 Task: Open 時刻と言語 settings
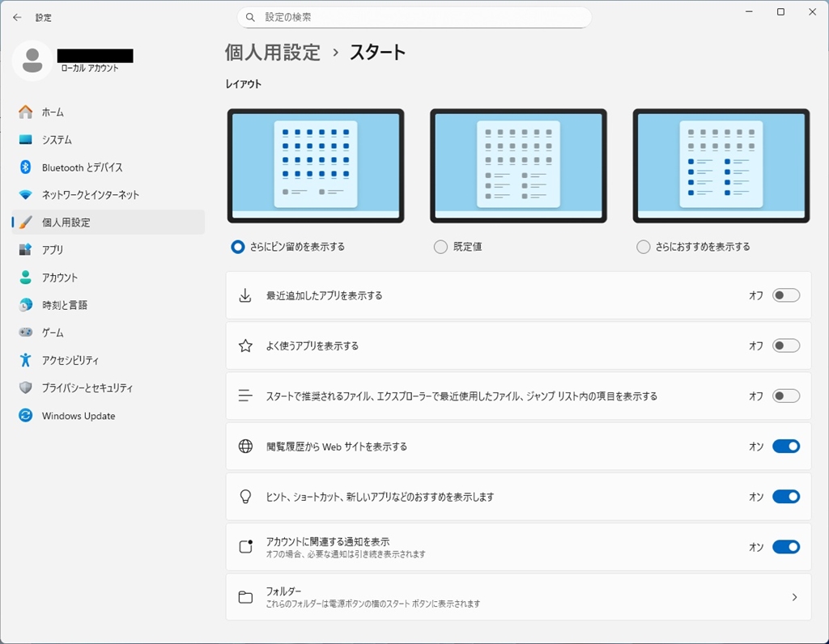coord(108,305)
